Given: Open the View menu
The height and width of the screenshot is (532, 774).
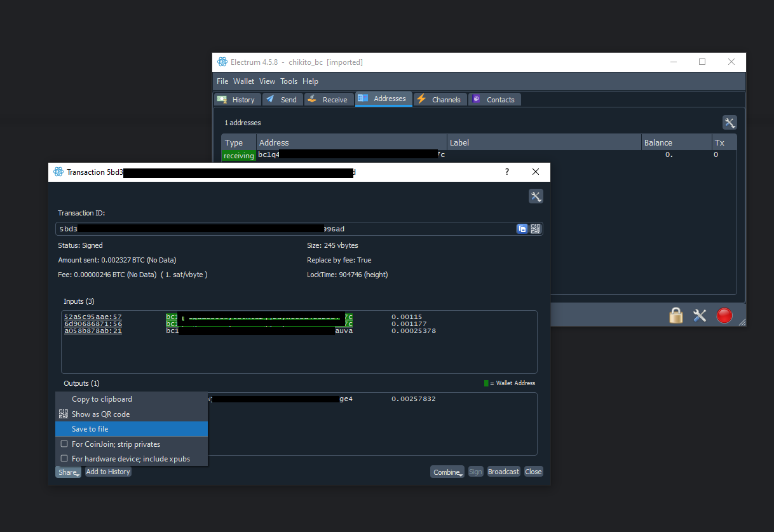Looking at the screenshot, I should tap(267, 81).
